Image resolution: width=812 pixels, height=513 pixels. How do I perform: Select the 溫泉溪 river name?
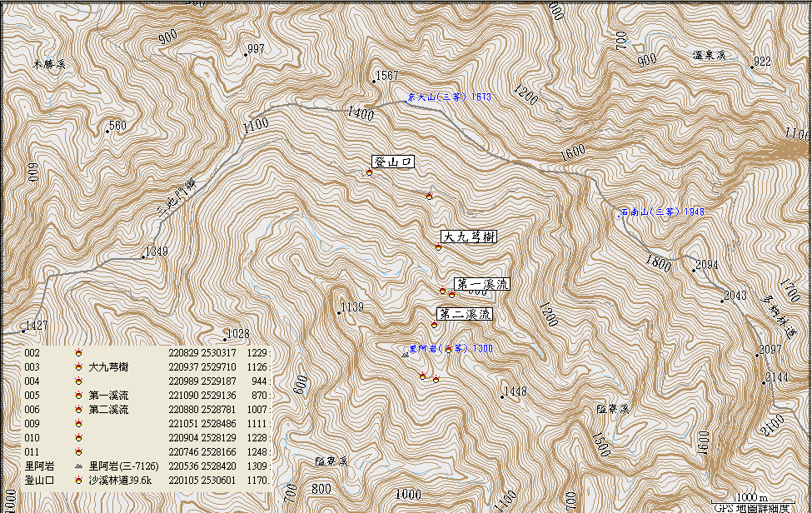(x=710, y=55)
